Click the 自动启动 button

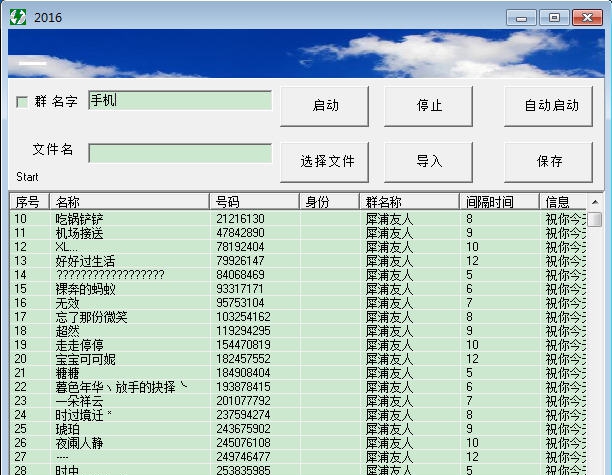point(548,106)
